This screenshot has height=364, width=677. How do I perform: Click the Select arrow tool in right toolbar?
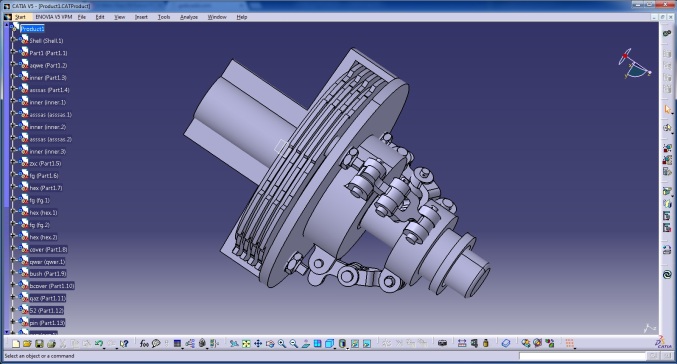pyautogui.click(x=668, y=110)
